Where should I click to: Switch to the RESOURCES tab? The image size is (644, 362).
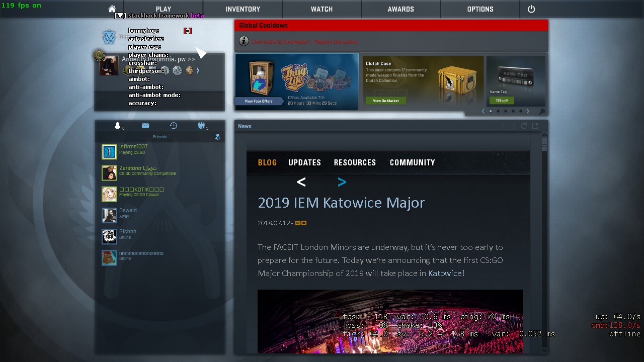tap(355, 162)
